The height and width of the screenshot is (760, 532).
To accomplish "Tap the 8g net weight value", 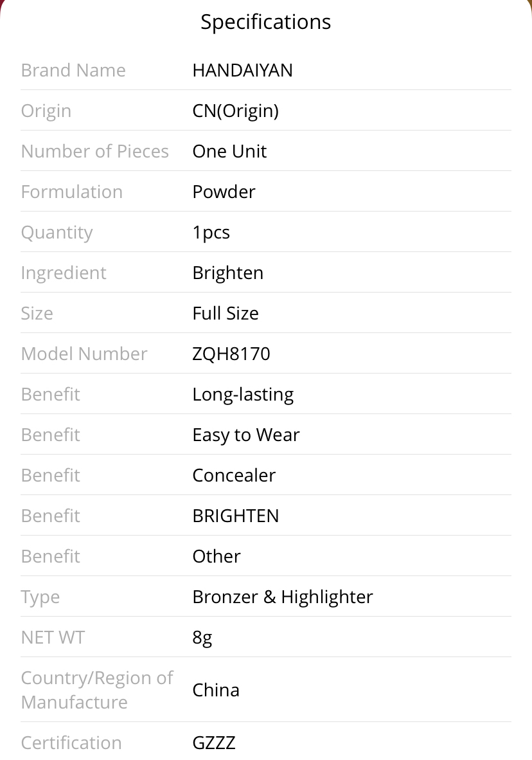I will [202, 638].
